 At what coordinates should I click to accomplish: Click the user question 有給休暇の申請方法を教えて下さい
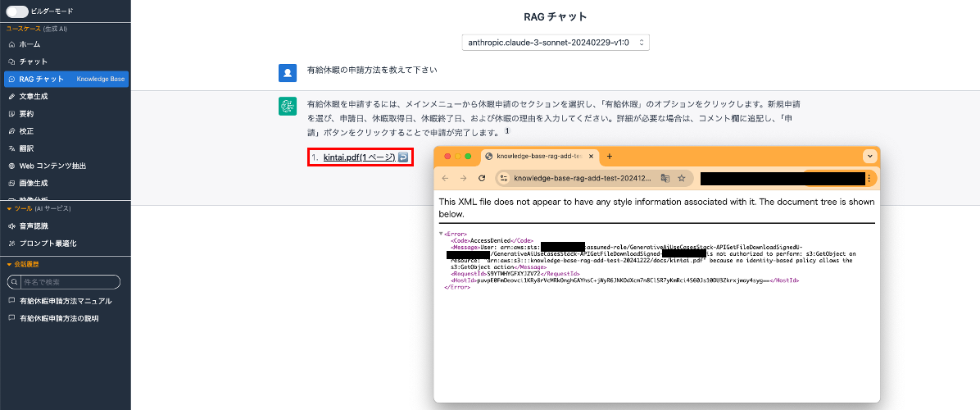371,70
